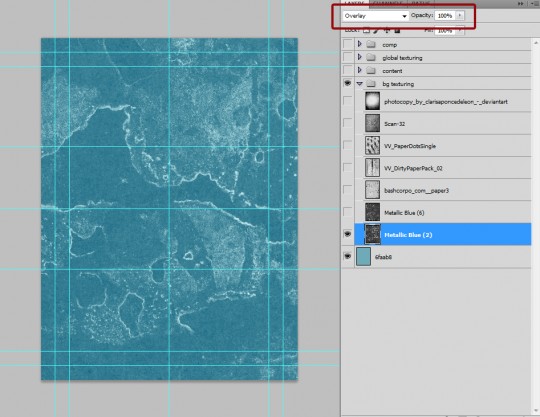Toggle lock transparent pixels icon
Viewport: 540px width, 417px height.
tap(366, 30)
